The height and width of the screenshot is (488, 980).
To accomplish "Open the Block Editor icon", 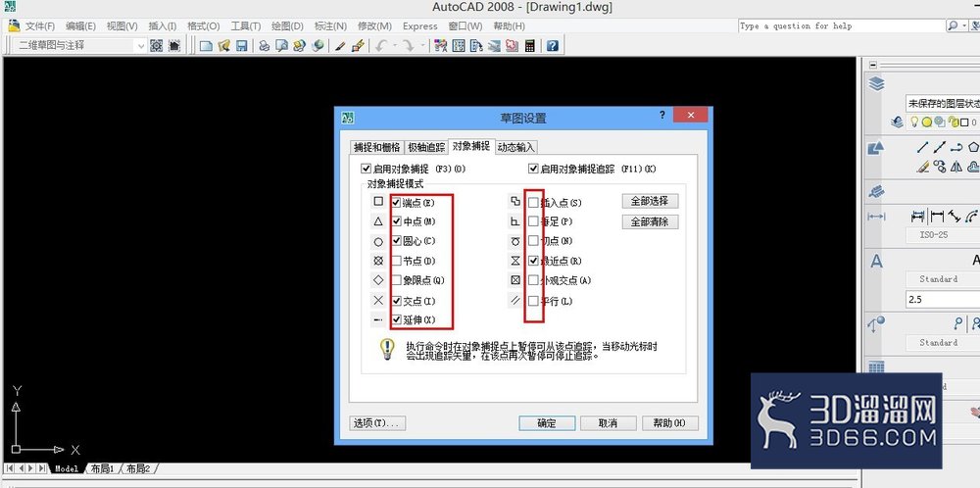I will 358,46.
